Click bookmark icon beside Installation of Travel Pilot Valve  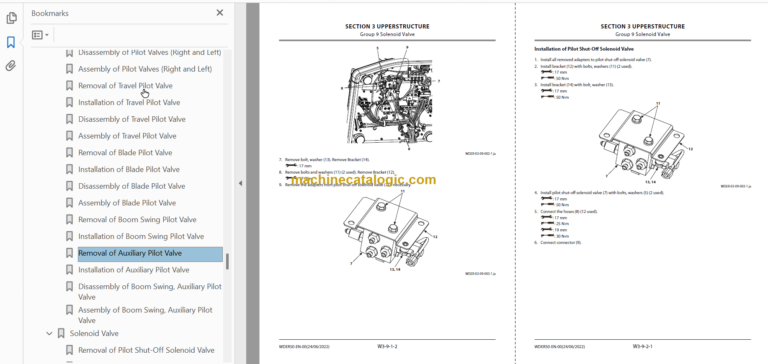point(70,102)
